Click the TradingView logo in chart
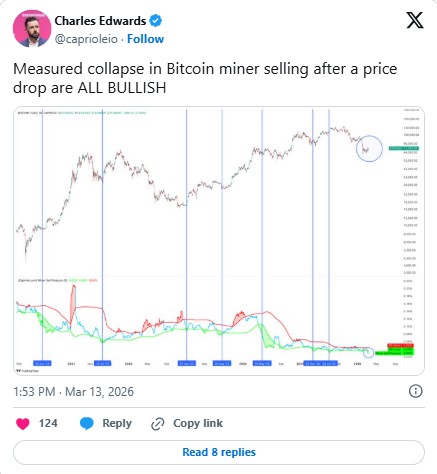 (28, 371)
